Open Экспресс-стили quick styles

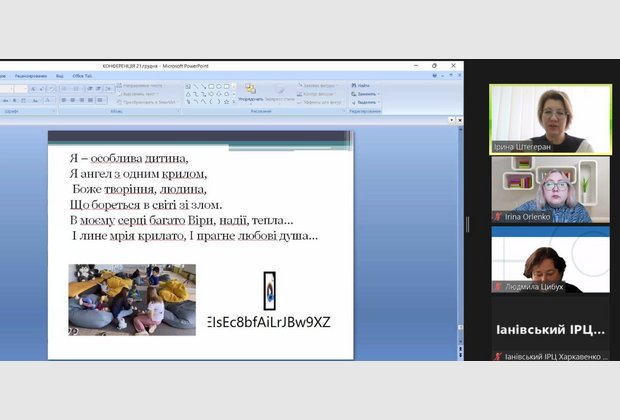(280, 93)
